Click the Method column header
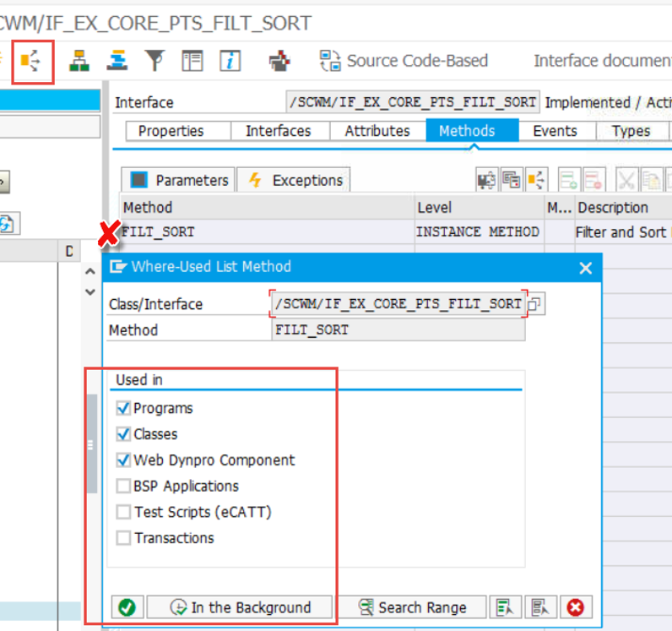This screenshot has height=631, width=672. click(x=268, y=208)
